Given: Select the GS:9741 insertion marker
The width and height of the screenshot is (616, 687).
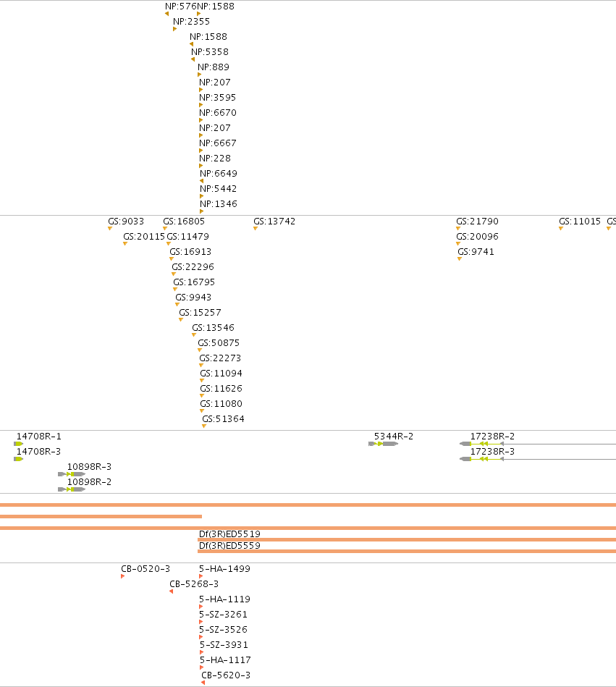Looking at the screenshot, I should point(460,259).
